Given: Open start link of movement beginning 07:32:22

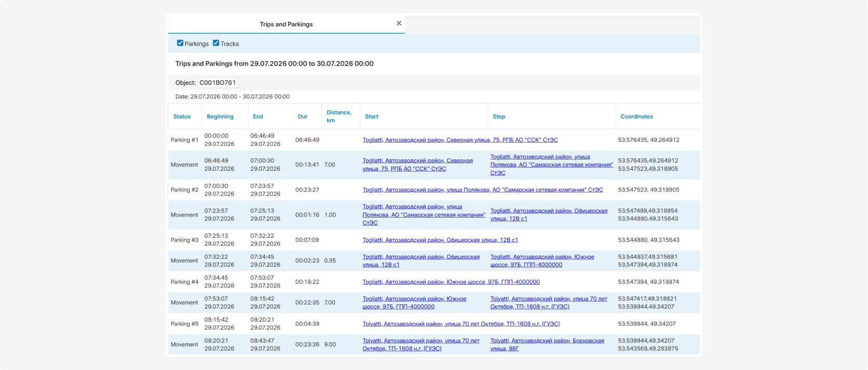Looking at the screenshot, I should pyautogui.click(x=421, y=261).
